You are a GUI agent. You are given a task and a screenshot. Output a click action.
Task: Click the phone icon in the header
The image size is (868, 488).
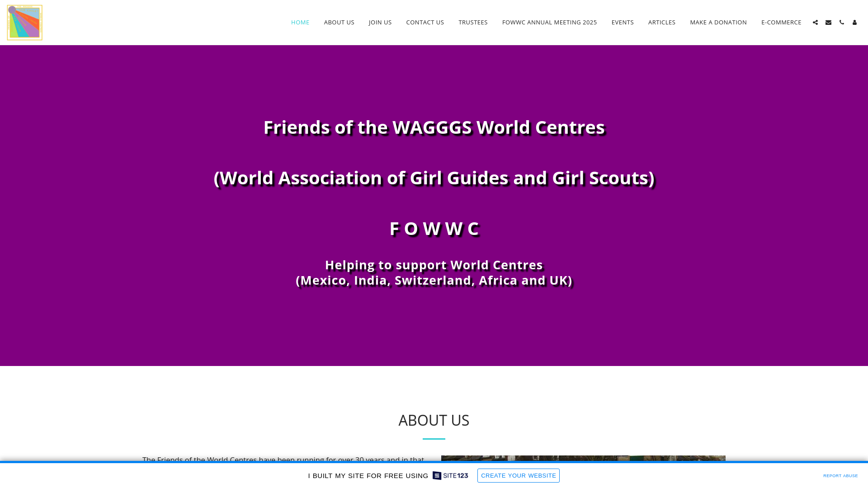point(841,23)
